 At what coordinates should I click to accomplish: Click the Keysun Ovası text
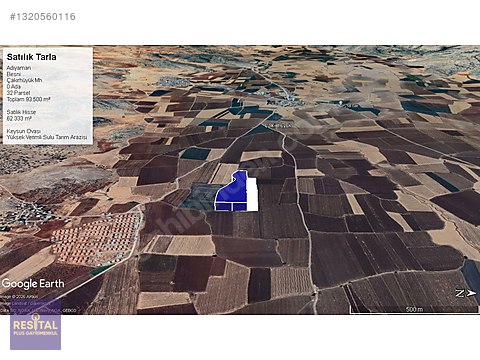(24, 131)
